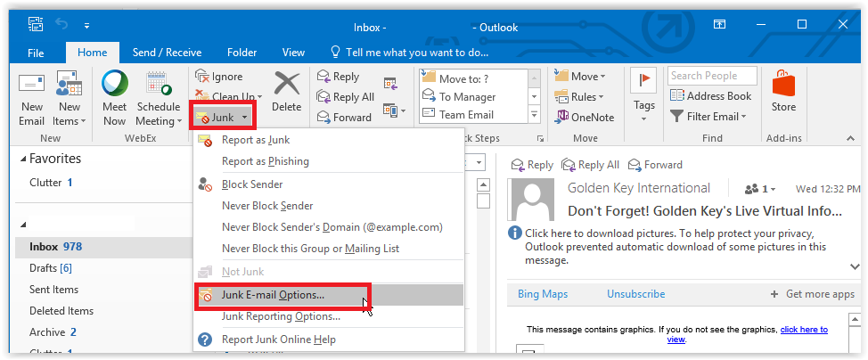This screenshot has height=360, width=868.
Task: Open the Tags flag menu
Action: tap(644, 95)
